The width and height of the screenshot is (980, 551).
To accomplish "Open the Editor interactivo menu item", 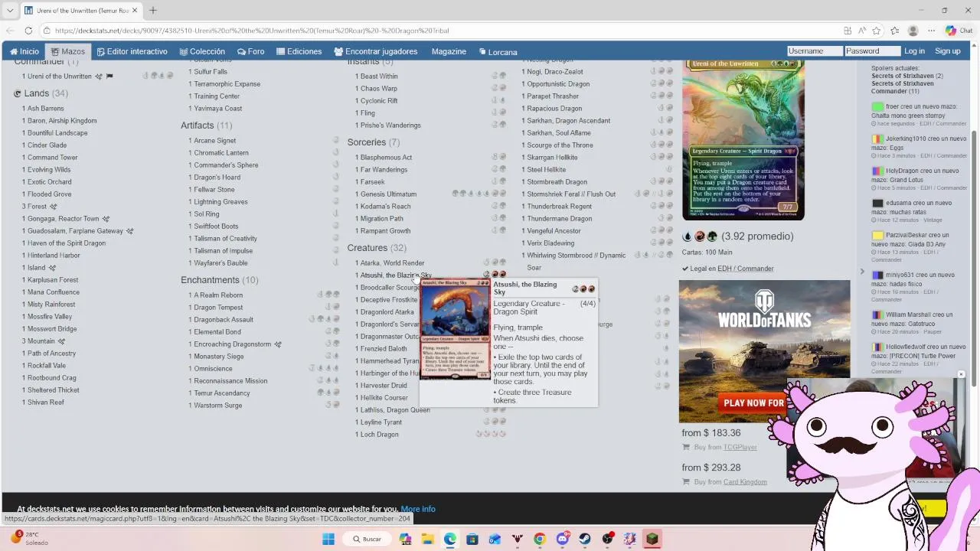I will (x=132, y=51).
